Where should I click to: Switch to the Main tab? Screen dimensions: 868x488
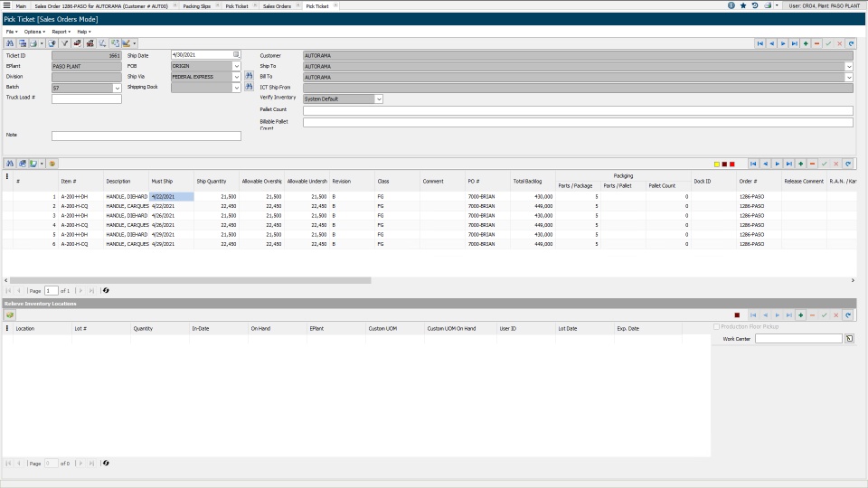pyautogui.click(x=21, y=6)
